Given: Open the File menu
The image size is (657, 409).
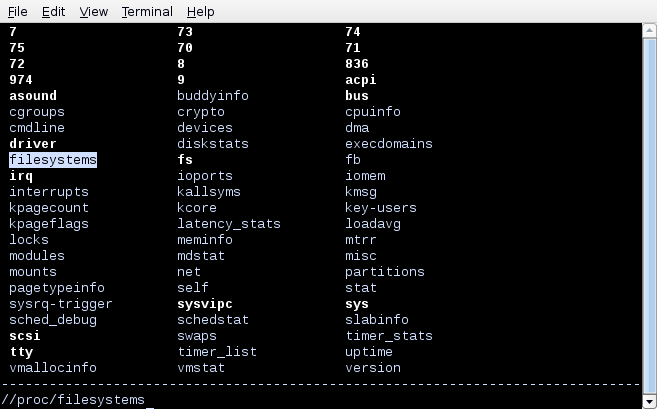Looking at the screenshot, I should coord(18,11).
